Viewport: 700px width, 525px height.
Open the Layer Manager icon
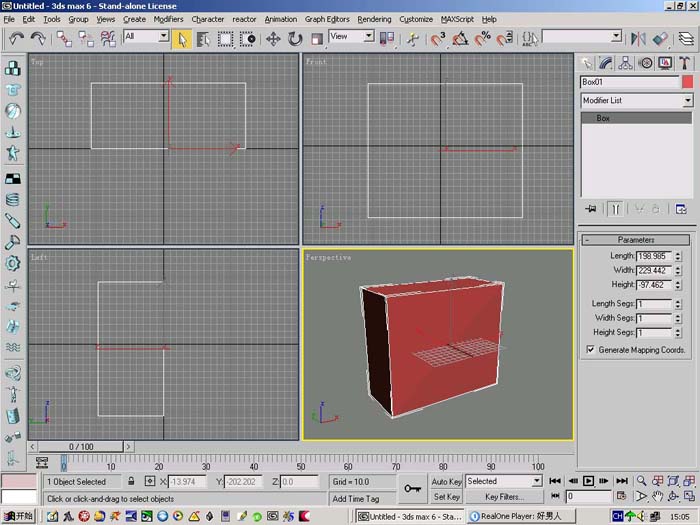tap(686, 39)
